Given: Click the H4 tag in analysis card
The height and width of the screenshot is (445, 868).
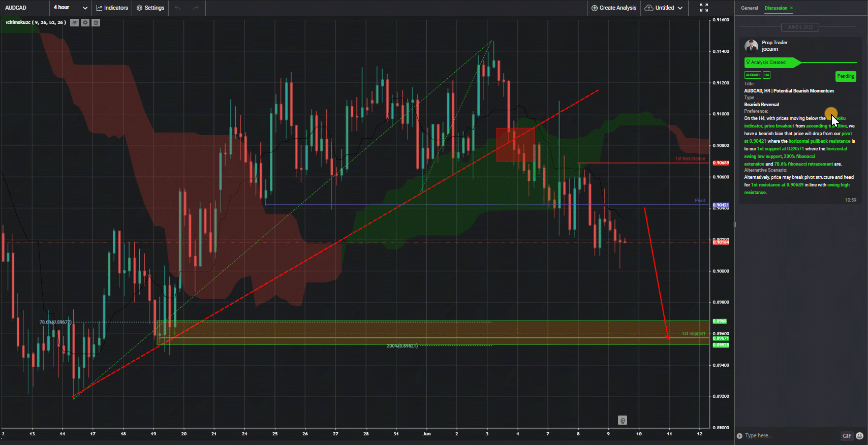Looking at the screenshot, I should click(766, 75).
